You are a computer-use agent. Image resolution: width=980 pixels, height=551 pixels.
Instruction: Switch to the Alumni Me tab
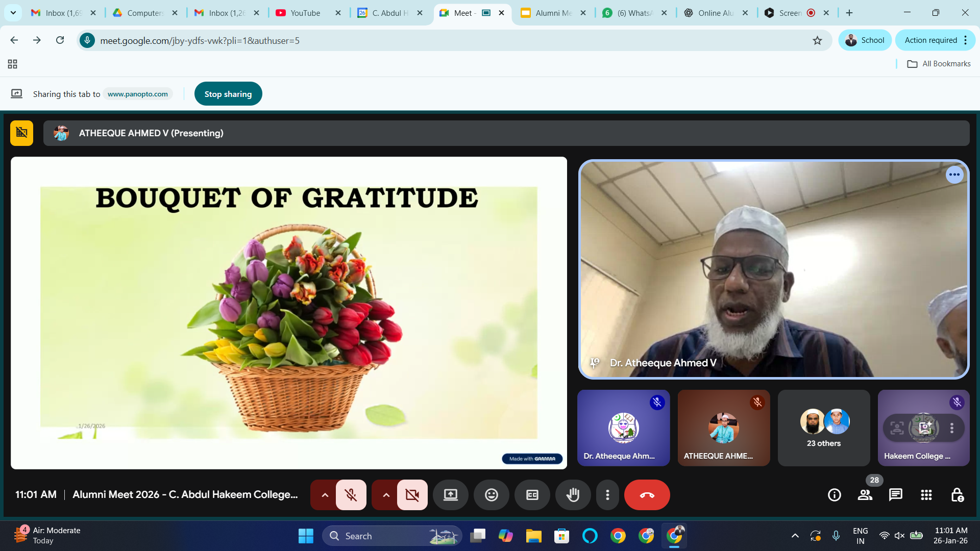click(x=553, y=13)
